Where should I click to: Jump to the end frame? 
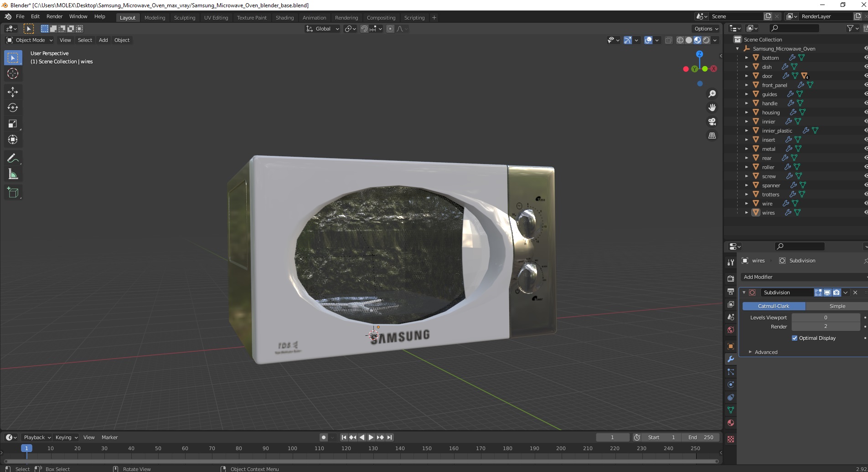pyautogui.click(x=389, y=437)
